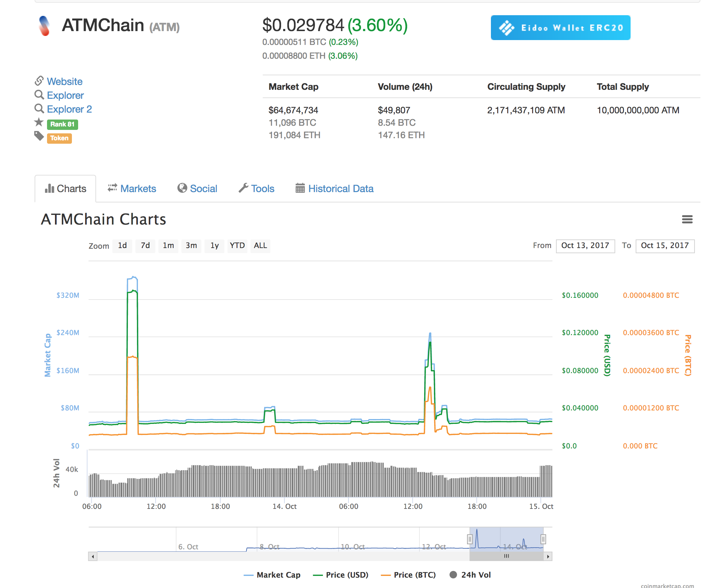Click the exchange arrows icon on Markets tab
Image resolution: width=726 pixels, height=588 pixels.
(x=112, y=188)
